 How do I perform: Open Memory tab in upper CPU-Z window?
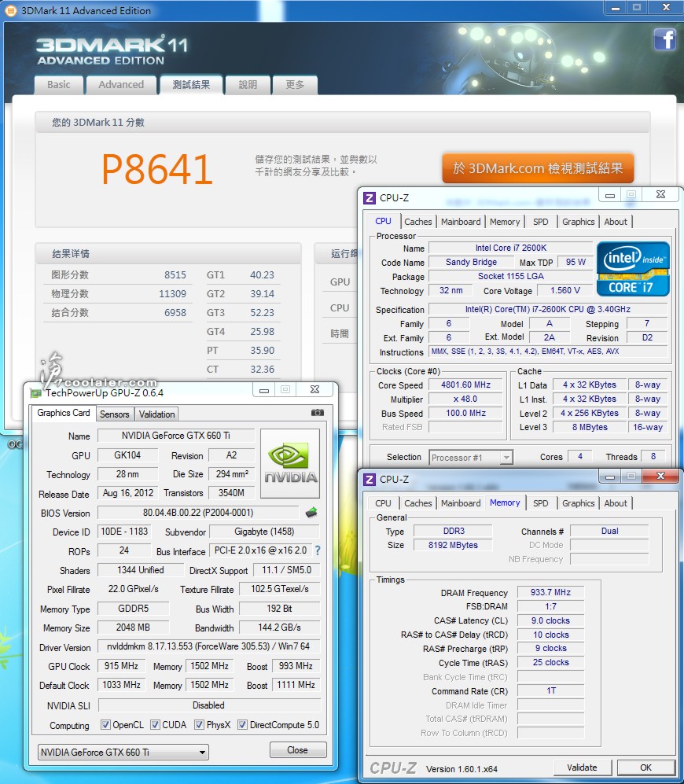[x=505, y=222]
